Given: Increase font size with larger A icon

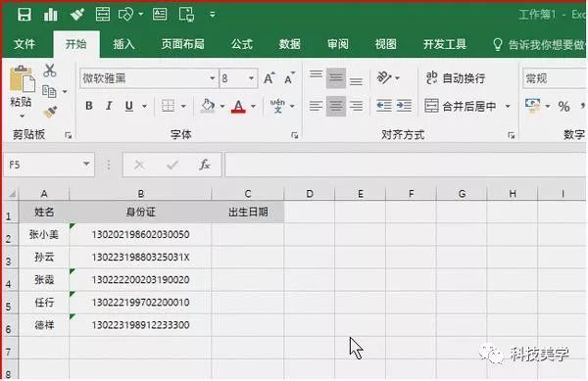Looking at the screenshot, I should coord(269,78).
